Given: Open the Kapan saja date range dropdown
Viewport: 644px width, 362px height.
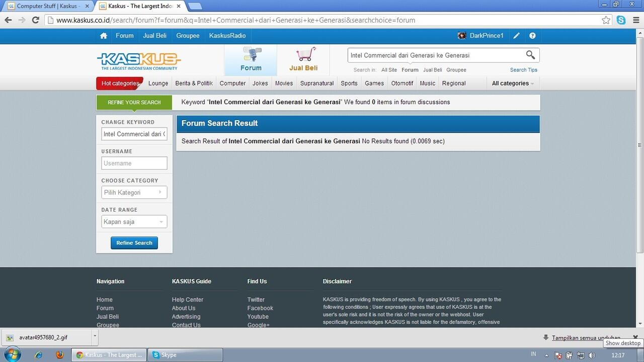Looking at the screenshot, I should (x=134, y=222).
